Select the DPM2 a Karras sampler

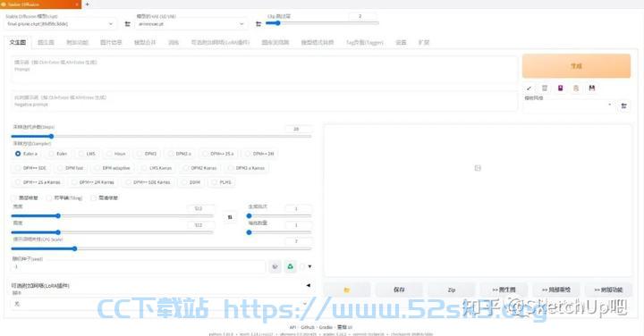click(x=247, y=168)
